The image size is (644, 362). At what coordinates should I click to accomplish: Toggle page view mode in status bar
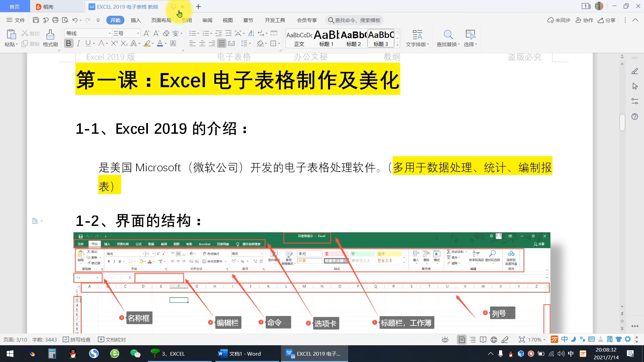pyautogui.click(x=462, y=340)
